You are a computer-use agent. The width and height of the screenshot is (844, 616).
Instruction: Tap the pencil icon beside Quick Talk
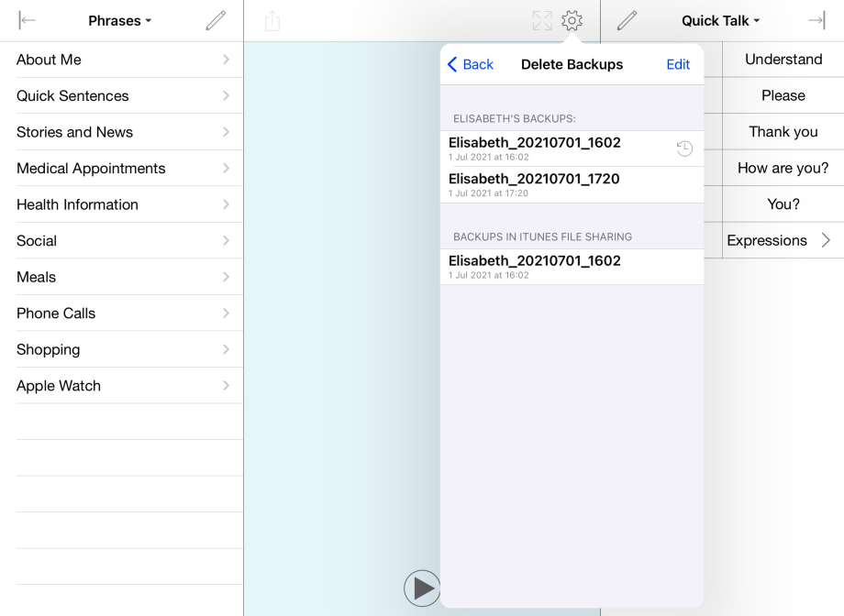point(627,21)
